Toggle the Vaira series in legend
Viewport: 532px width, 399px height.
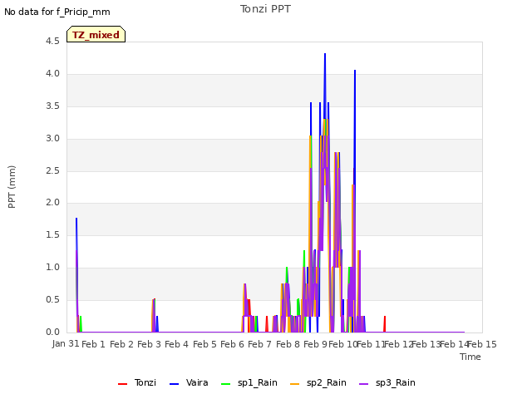click(189, 382)
